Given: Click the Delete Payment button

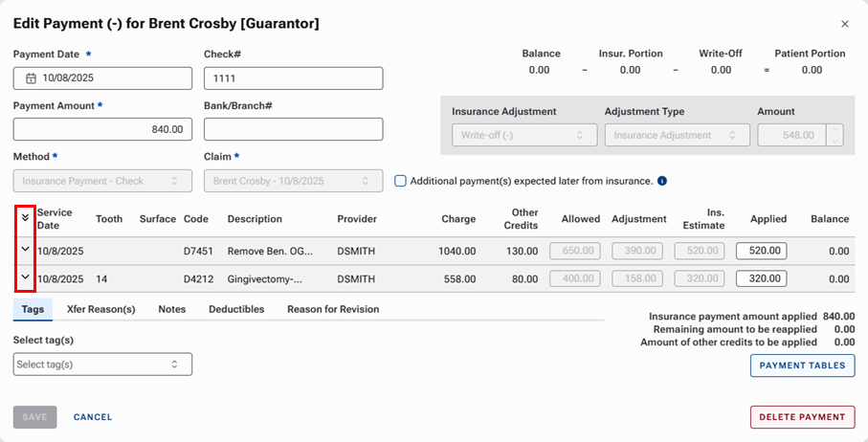Looking at the screenshot, I should pyautogui.click(x=802, y=417).
